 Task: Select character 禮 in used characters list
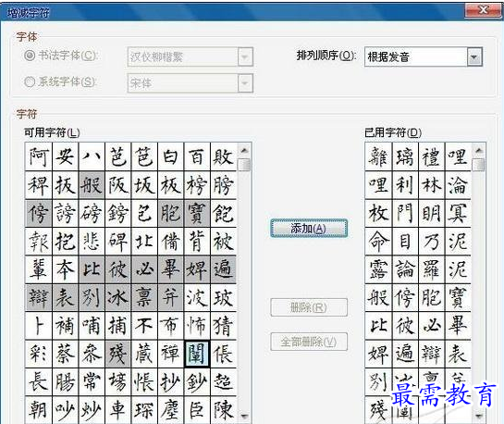(432, 156)
